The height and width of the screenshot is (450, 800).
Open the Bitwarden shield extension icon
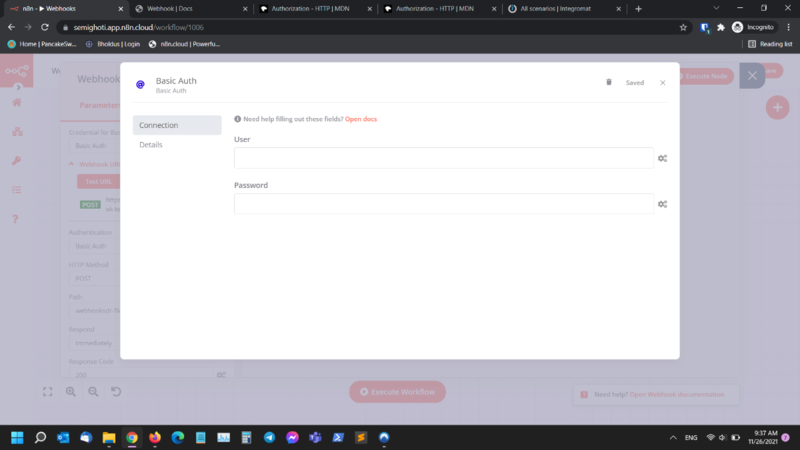coord(705,27)
